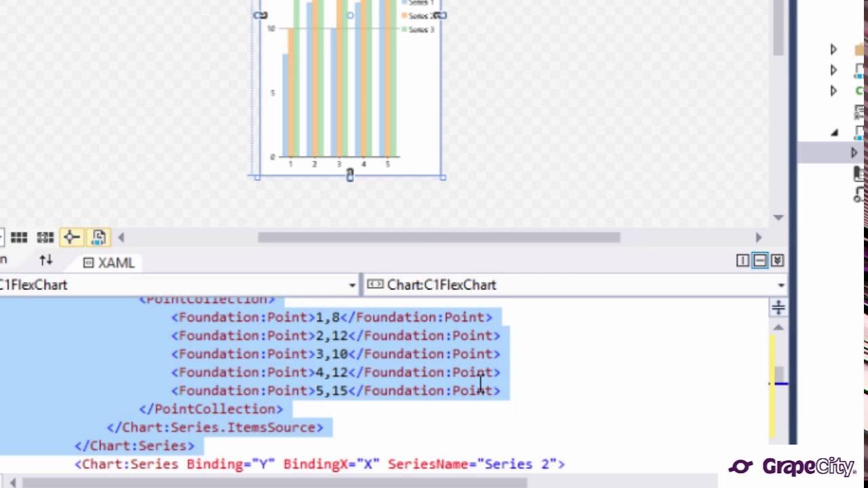Click code editor bottom scrollbar left arrow

(12, 483)
